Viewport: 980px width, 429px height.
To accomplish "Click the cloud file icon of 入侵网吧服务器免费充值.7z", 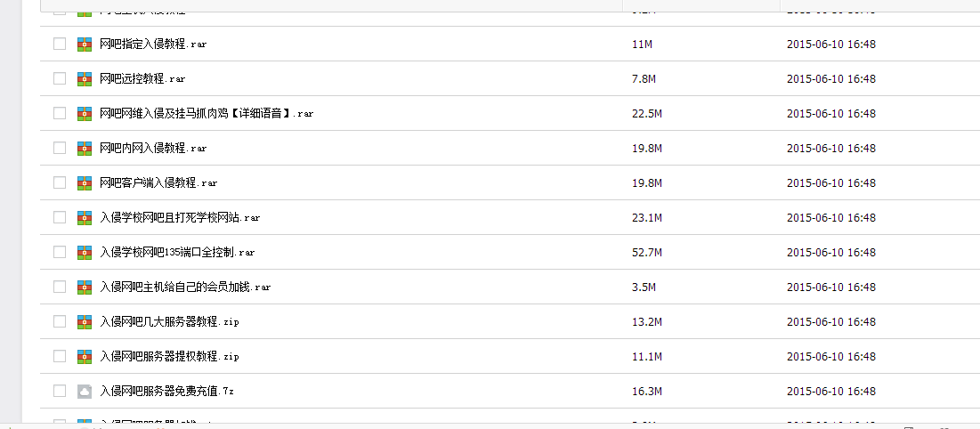I will 85,392.
